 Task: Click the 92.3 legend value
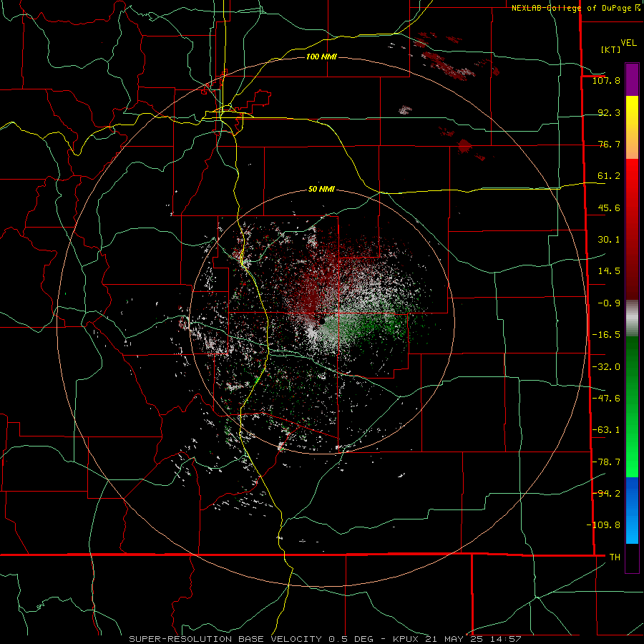coord(609,112)
